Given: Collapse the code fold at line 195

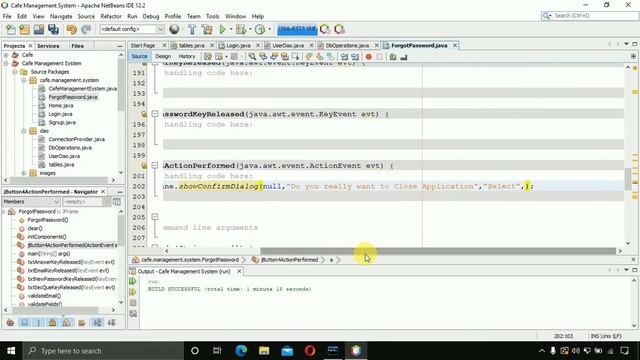Looking at the screenshot, I should pyautogui.click(x=155, y=114).
